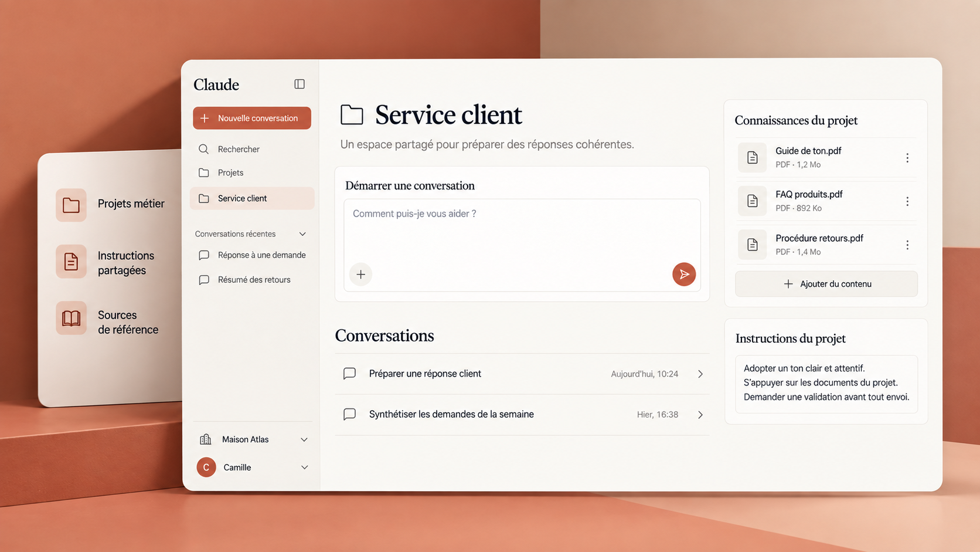The height and width of the screenshot is (552, 980).
Task: Open Rechercher in the sidebar
Action: (x=252, y=149)
